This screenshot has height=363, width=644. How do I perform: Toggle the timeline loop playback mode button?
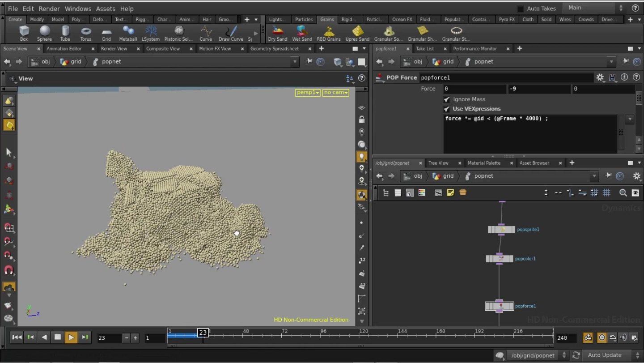tap(613, 337)
